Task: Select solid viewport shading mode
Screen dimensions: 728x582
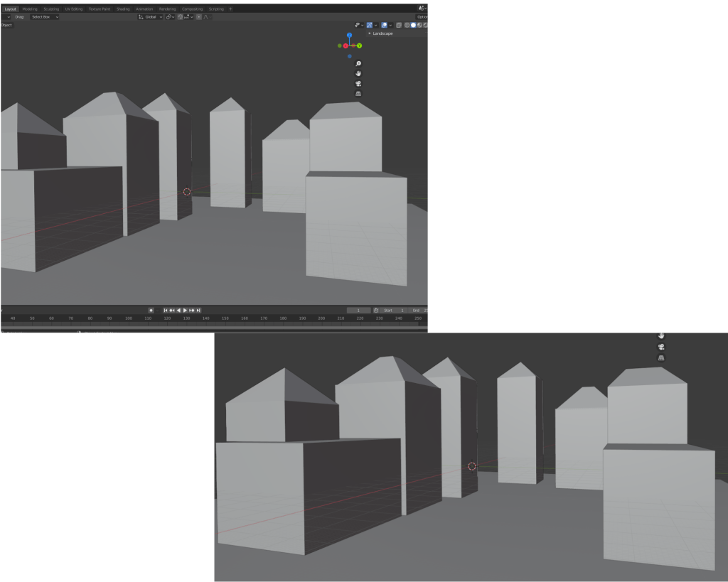Action: click(413, 25)
